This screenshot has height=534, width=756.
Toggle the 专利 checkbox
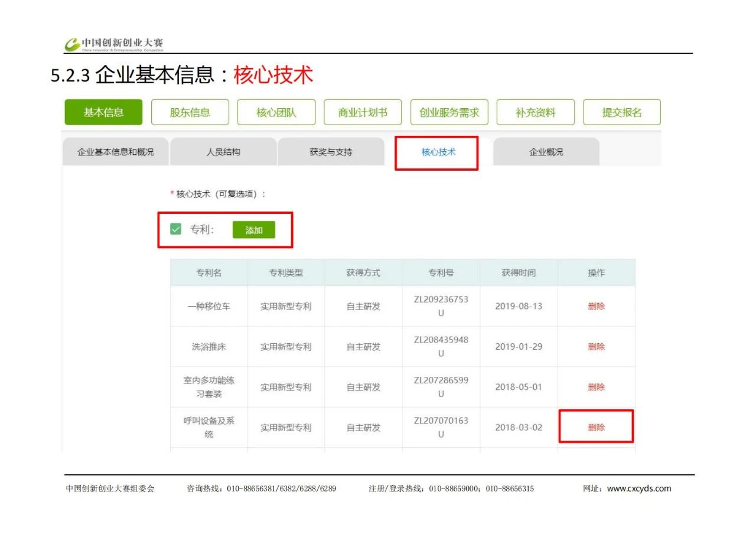coord(175,229)
